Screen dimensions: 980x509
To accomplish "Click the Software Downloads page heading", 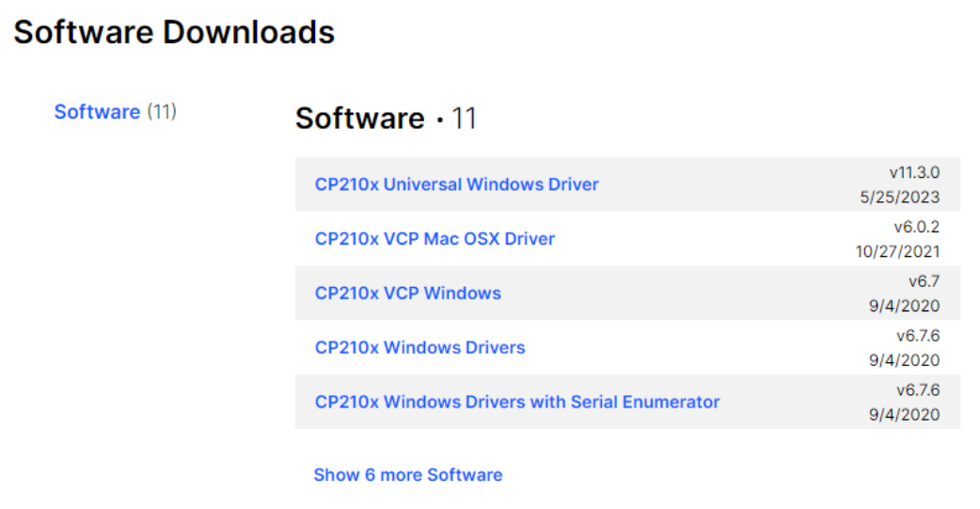I will tap(174, 33).
